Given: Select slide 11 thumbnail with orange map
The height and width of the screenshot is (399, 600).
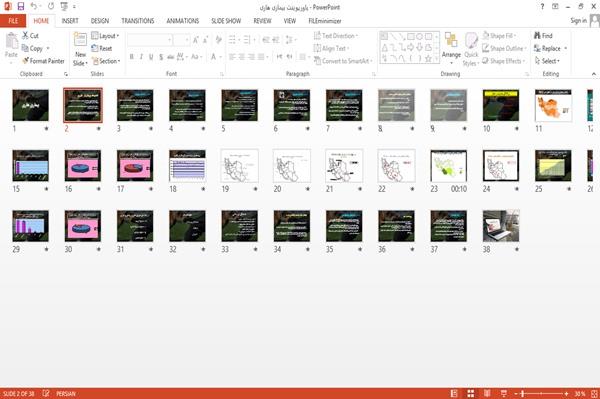Looking at the screenshot, I should pyautogui.click(x=553, y=105).
